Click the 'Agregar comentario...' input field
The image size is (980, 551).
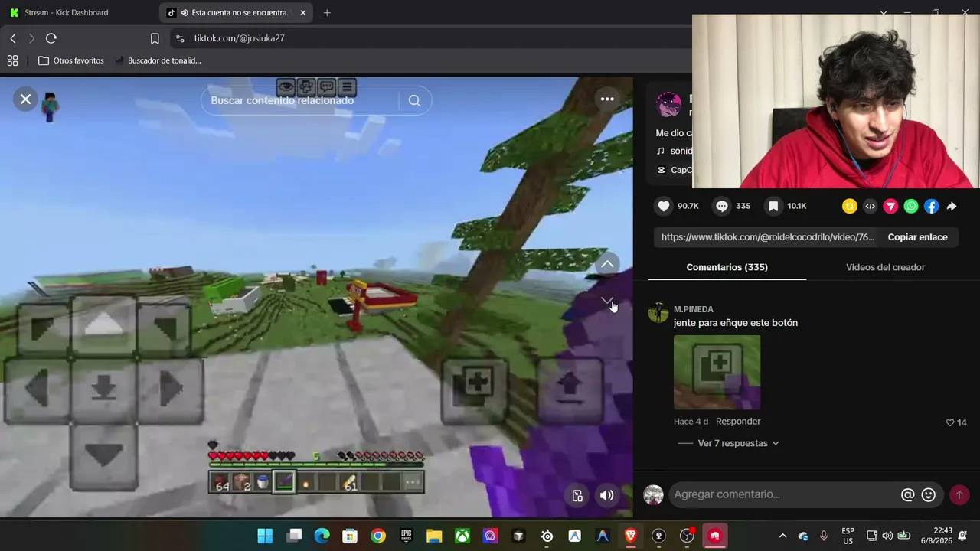point(784,494)
